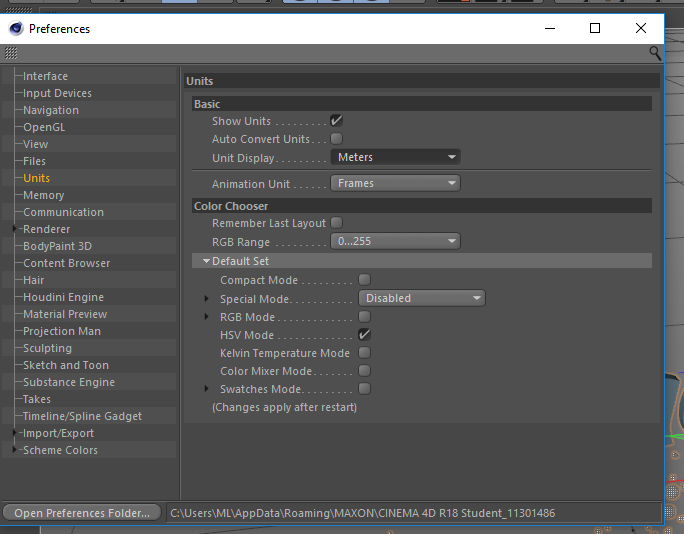Close the Preferences window
The width and height of the screenshot is (684, 534).
641,28
